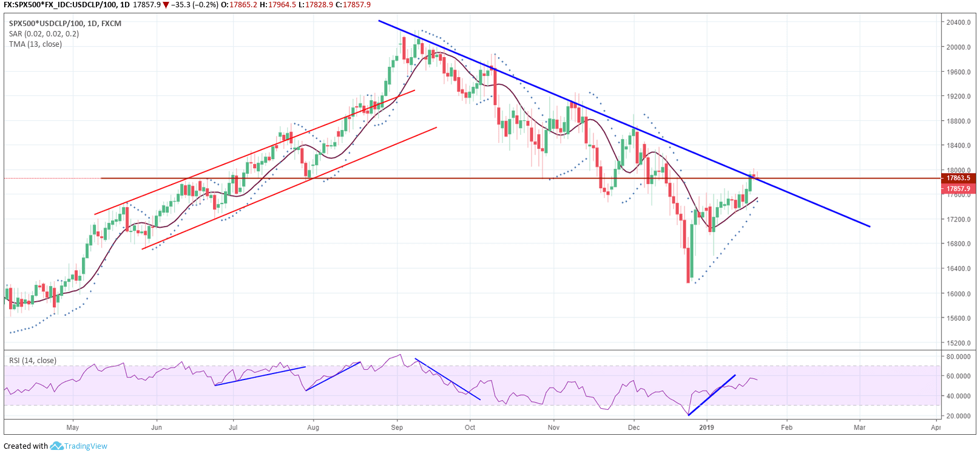The height and width of the screenshot is (470, 980).
Task: Click the 19600.0 price axis label
Action: 958,72
